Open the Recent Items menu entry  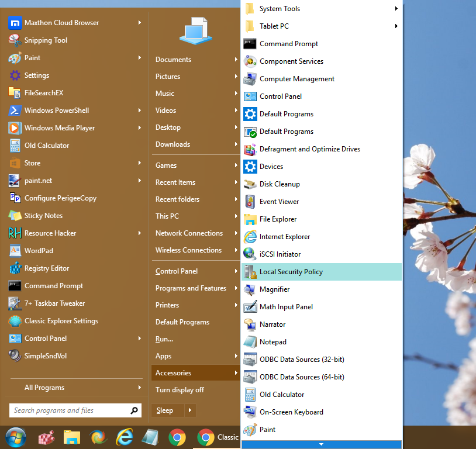coord(196,182)
